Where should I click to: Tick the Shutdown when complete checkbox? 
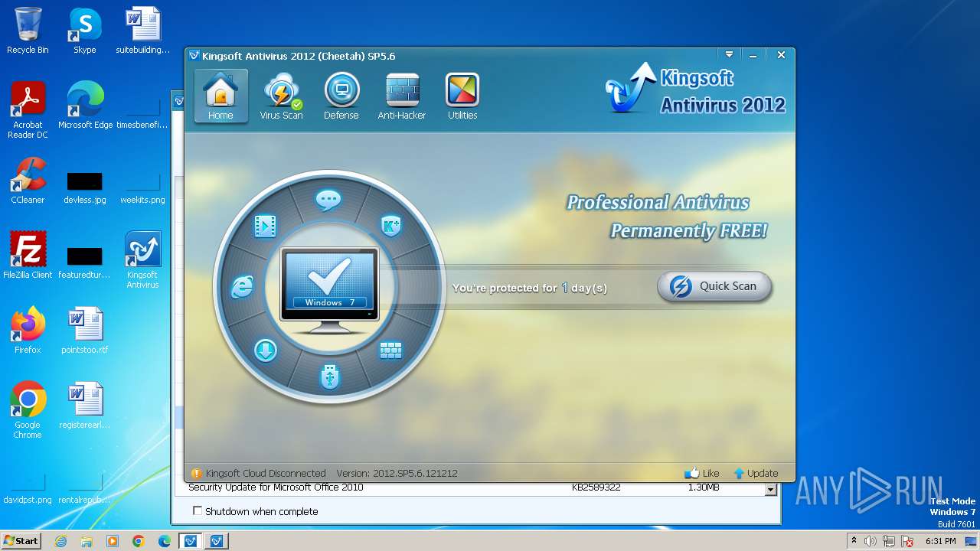pos(198,510)
